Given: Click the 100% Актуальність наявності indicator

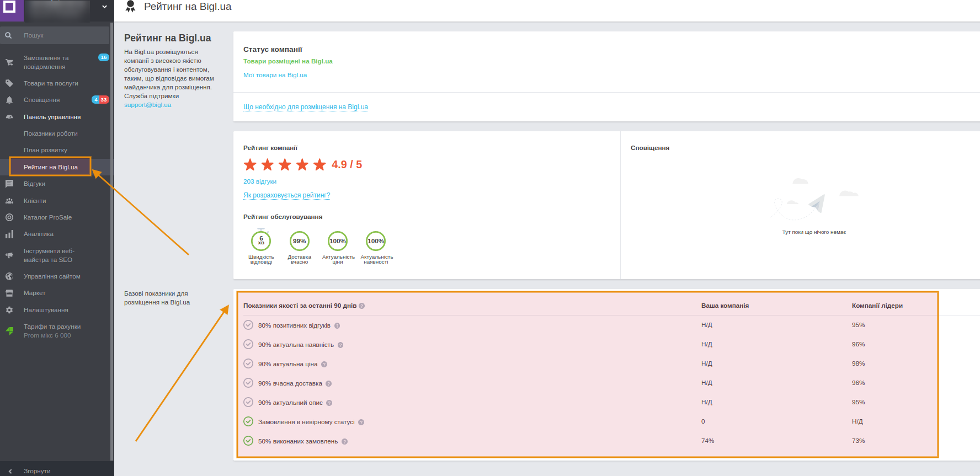Looking at the screenshot, I should (x=376, y=241).
